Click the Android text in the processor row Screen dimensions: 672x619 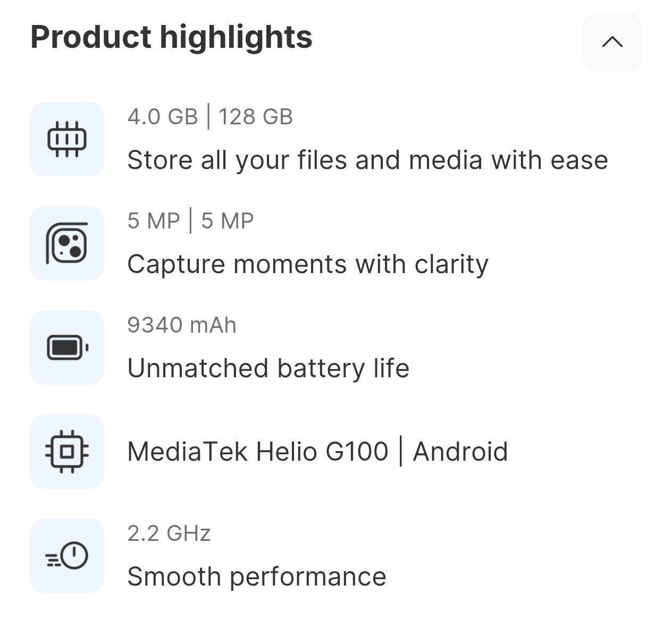[460, 452]
